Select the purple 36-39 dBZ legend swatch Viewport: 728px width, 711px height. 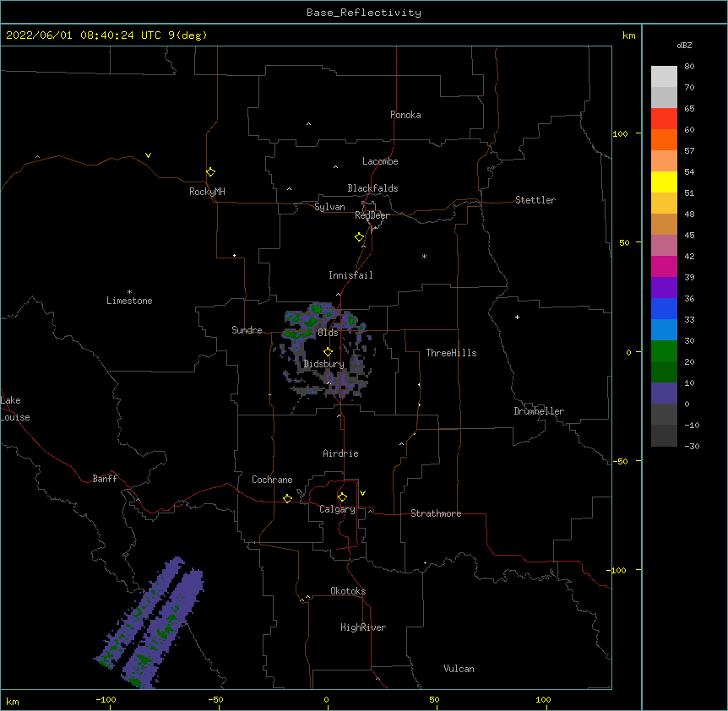[664, 287]
